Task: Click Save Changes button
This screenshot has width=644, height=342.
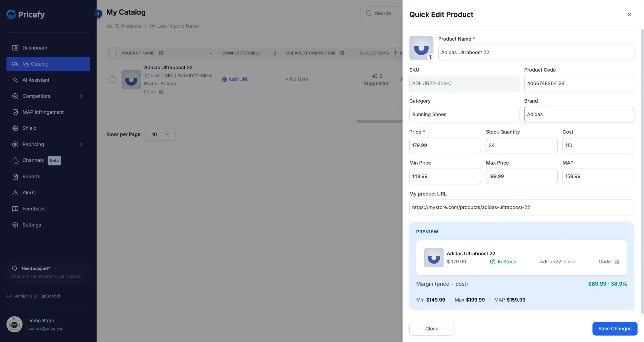Action: (x=615, y=329)
